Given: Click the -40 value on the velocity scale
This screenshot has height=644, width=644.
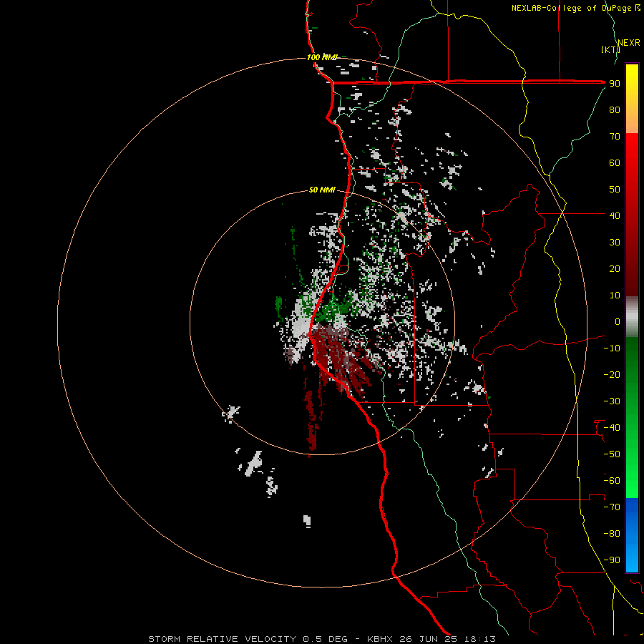Looking at the screenshot, I should click(612, 428).
